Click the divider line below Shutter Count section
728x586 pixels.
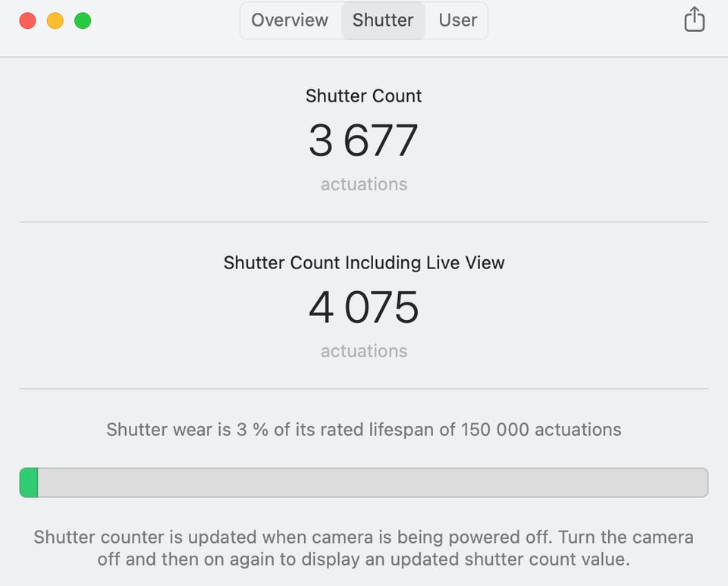click(x=364, y=222)
